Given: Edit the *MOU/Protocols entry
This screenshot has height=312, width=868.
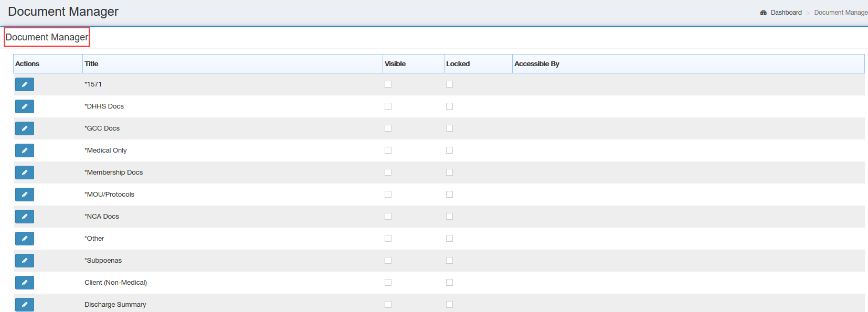Looking at the screenshot, I should (x=25, y=195).
